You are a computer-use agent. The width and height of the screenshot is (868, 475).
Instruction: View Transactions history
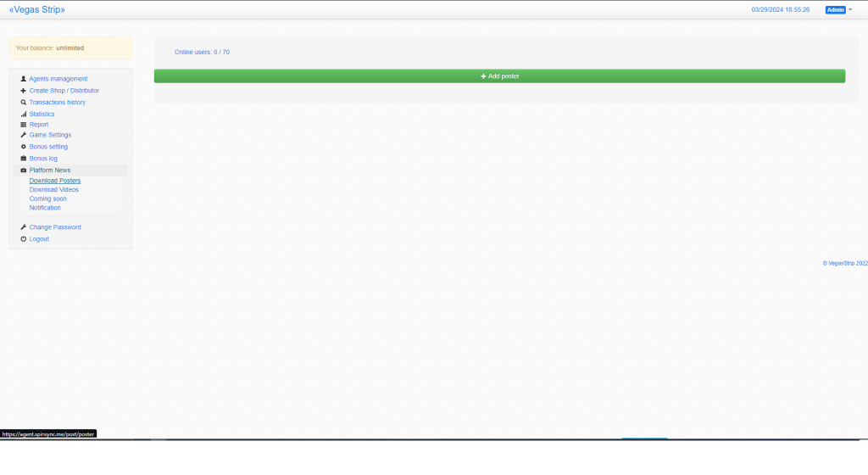pyautogui.click(x=58, y=103)
